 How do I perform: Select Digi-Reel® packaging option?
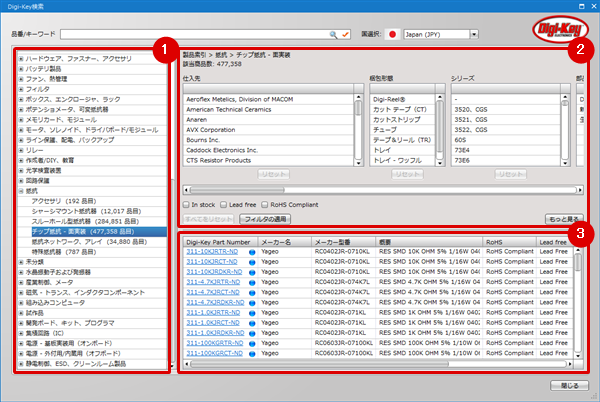click(x=403, y=99)
